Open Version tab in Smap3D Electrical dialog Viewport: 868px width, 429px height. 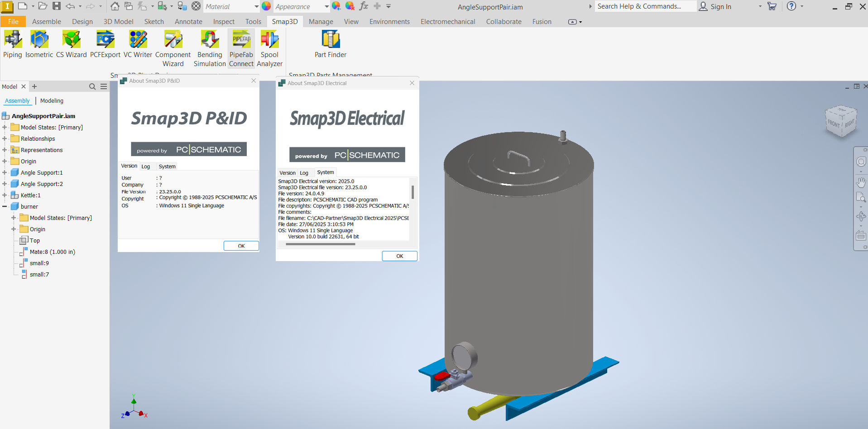[287, 173]
